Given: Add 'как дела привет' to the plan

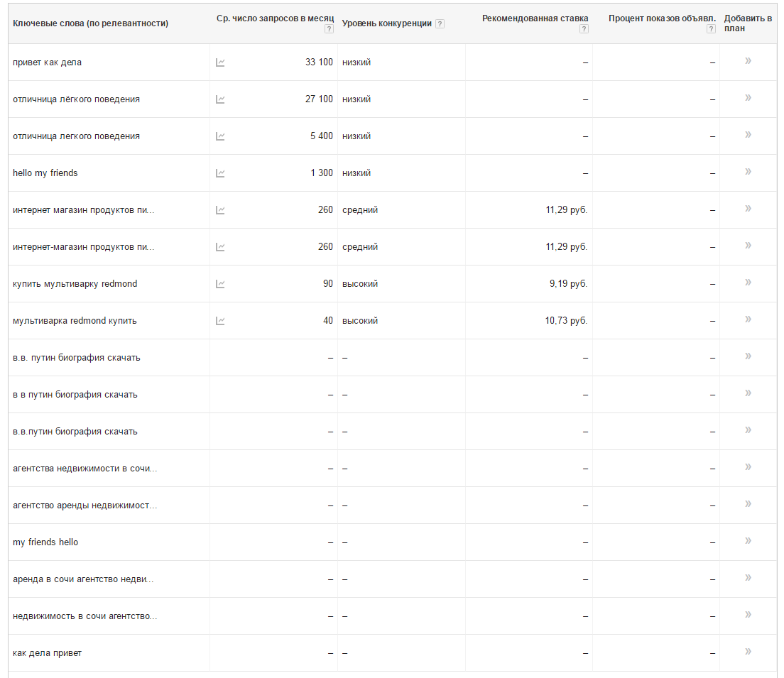Looking at the screenshot, I should [x=748, y=652].
